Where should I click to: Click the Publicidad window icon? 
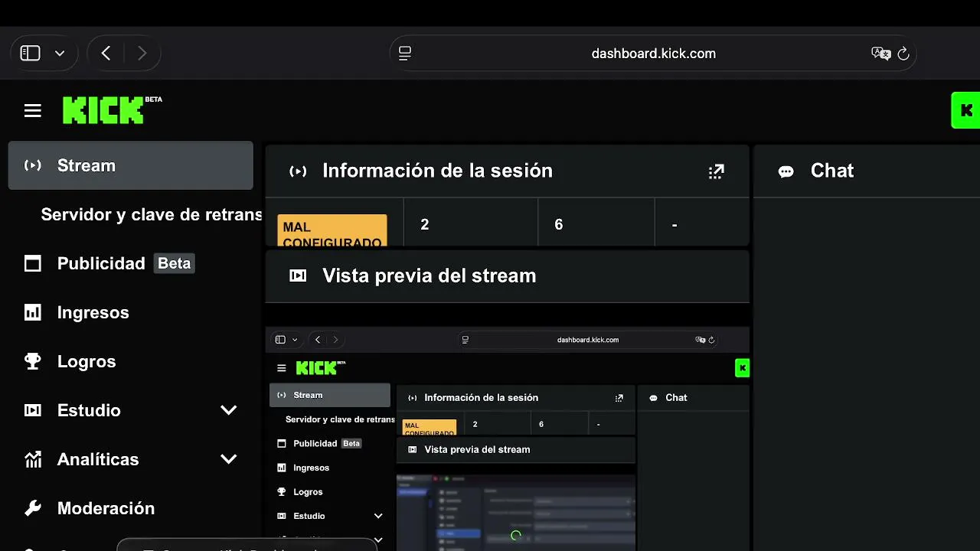33,263
